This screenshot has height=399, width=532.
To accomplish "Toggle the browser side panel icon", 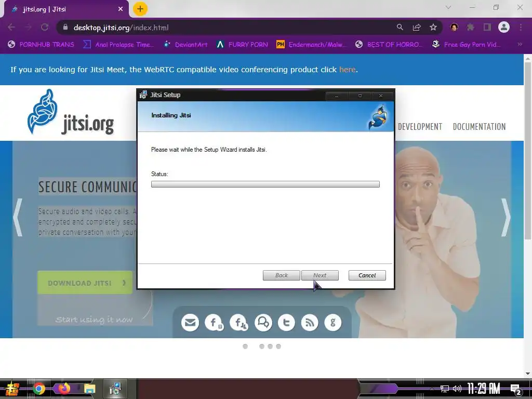I will click(487, 27).
